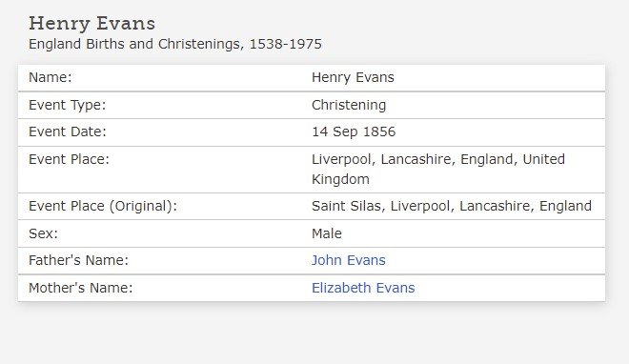Click England Births and Christenings subtitle
The width and height of the screenshot is (629, 364).
click(175, 44)
